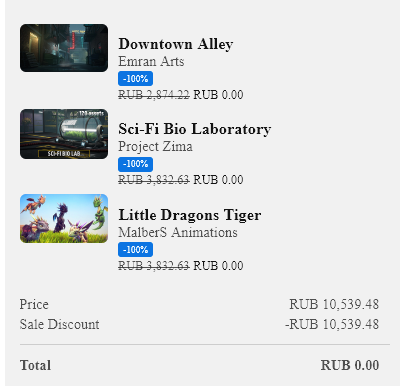Screen dimensions: 400x386
Task: Click the Sci-Fi Bio Laboratory title
Action: [x=195, y=129]
